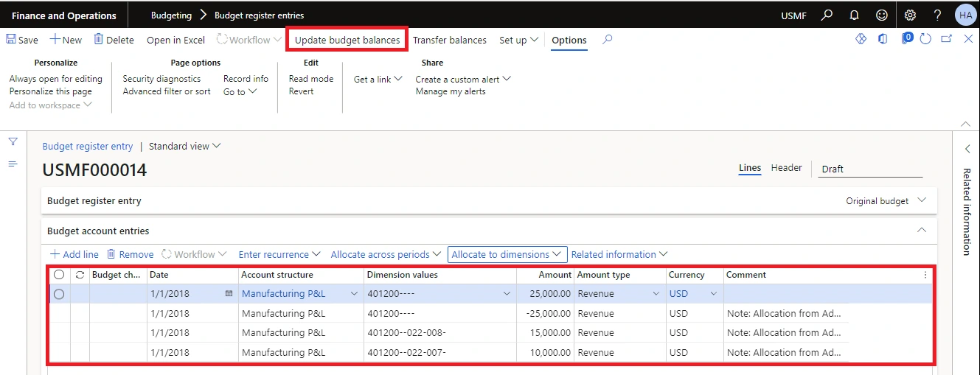Switch to Read mode
This screenshot has width=980, height=375.
311,79
